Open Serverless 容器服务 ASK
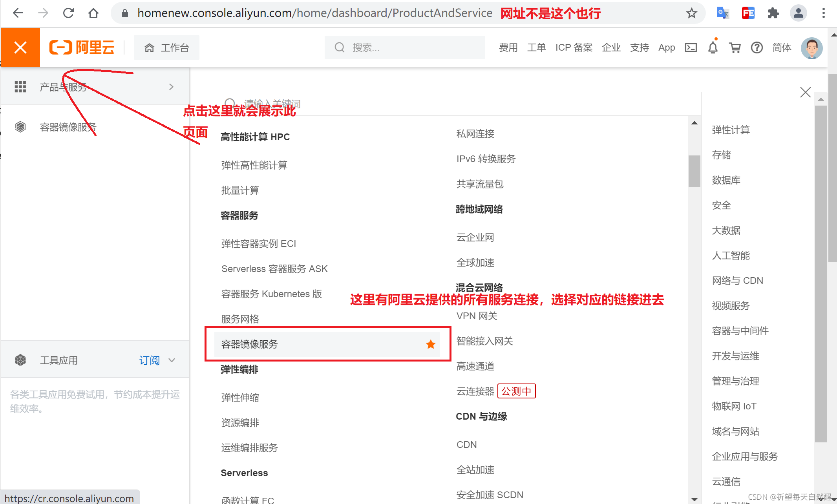837x504 pixels. (274, 269)
